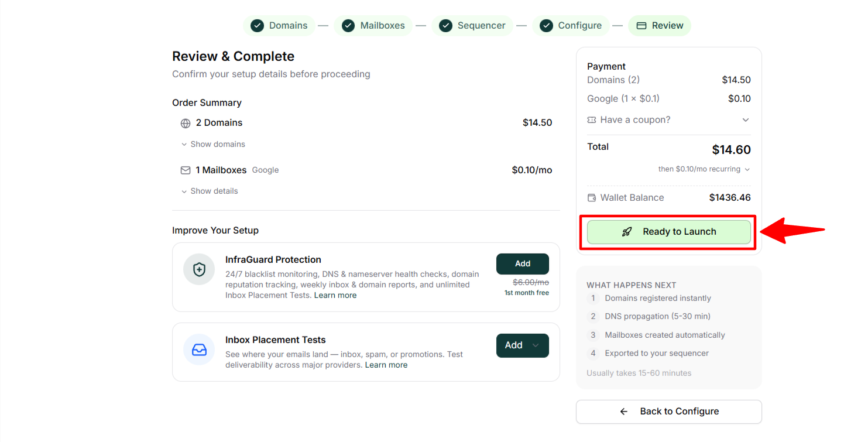The image size is (868, 442).
Task: Open the Have a coupon dropdown
Action: (745, 120)
